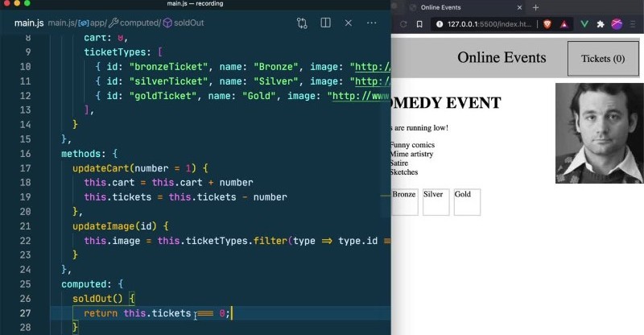
Task: Click line number 25 in the gutter
Action: (26, 284)
